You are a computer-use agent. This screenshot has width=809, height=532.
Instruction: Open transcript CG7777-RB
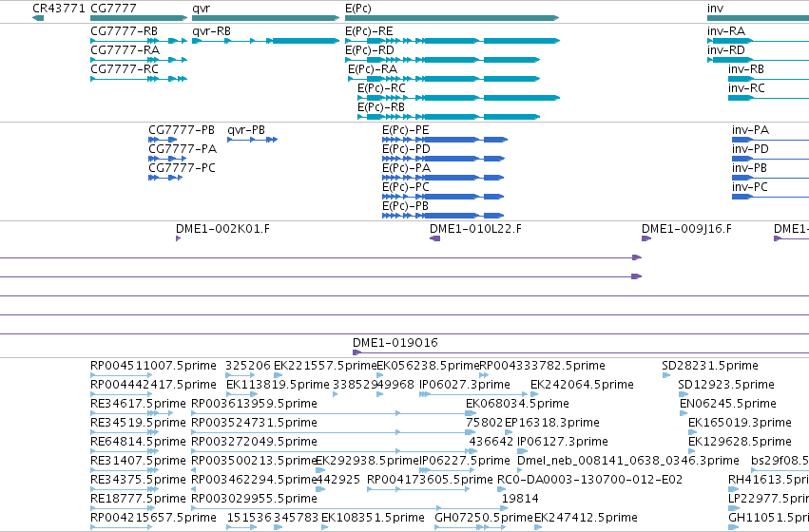(x=124, y=31)
